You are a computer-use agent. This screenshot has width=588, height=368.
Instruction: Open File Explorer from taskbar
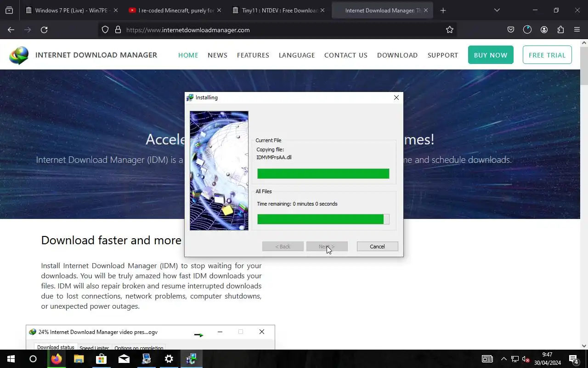(79, 359)
